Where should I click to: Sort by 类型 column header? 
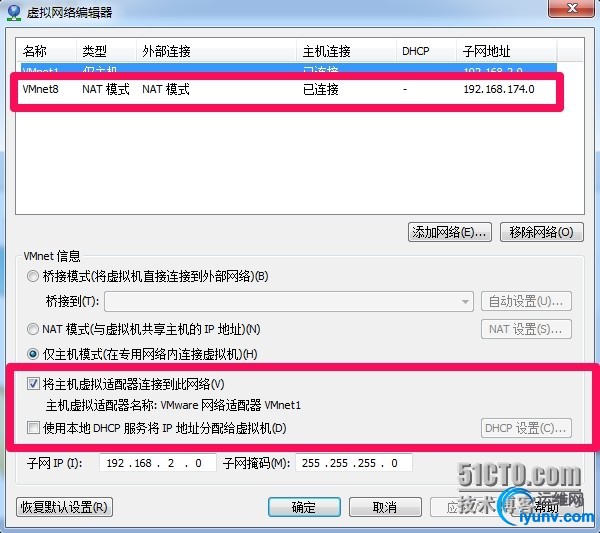[x=106, y=51]
